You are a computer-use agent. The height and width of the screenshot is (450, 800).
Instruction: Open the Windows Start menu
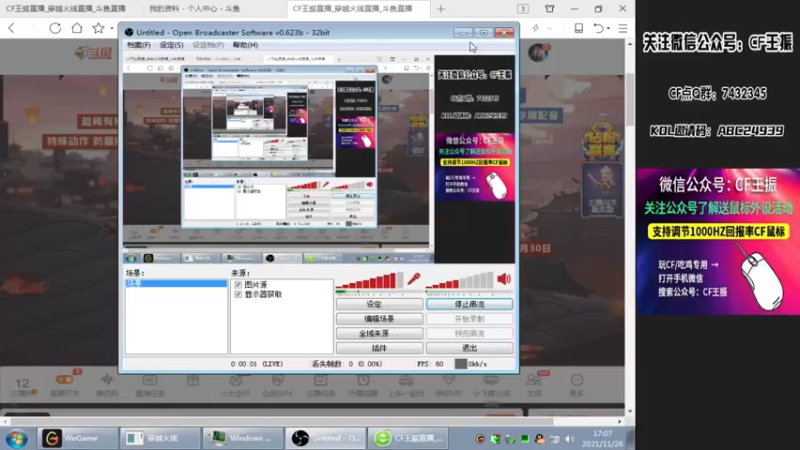click(x=17, y=438)
